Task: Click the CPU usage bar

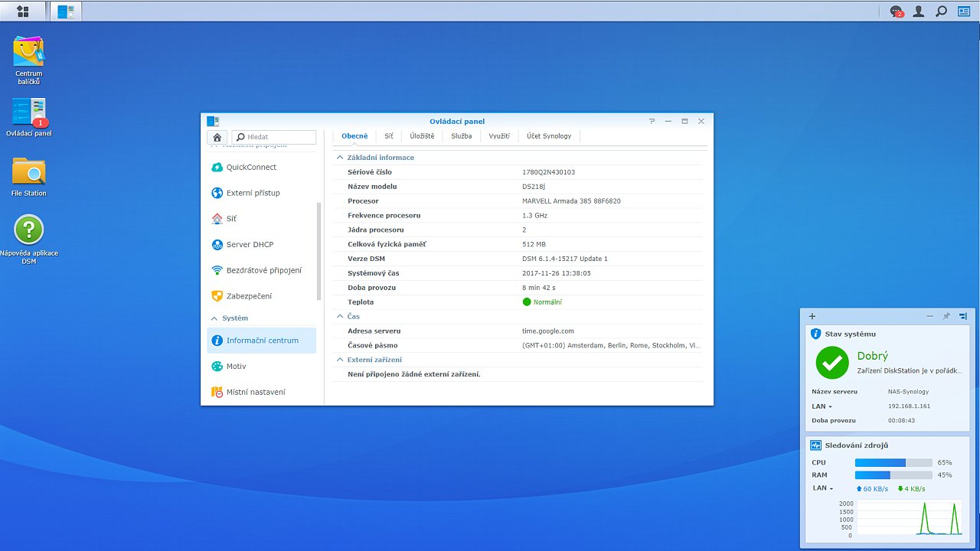Action: tap(893, 463)
